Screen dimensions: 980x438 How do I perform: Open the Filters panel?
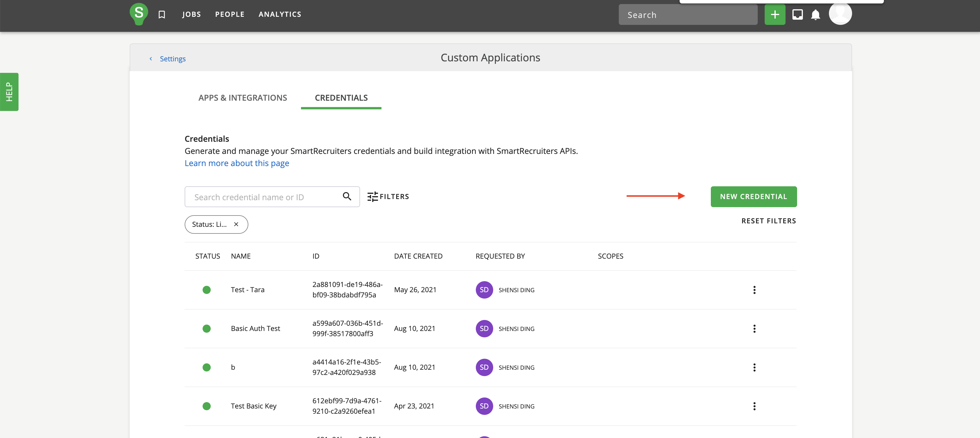pyautogui.click(x=388, y=196)
